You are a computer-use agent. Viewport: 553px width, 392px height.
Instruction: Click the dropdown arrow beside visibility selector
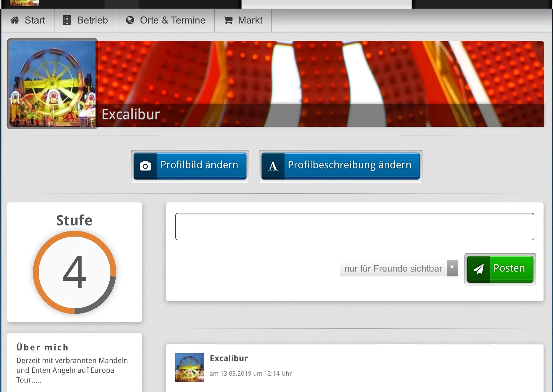coord(452,268)
